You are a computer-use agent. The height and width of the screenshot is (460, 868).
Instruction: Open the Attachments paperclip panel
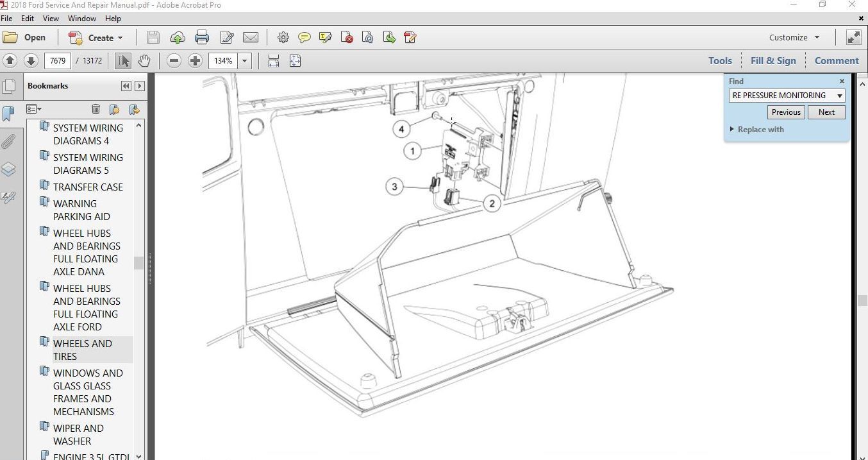[8, 142]
